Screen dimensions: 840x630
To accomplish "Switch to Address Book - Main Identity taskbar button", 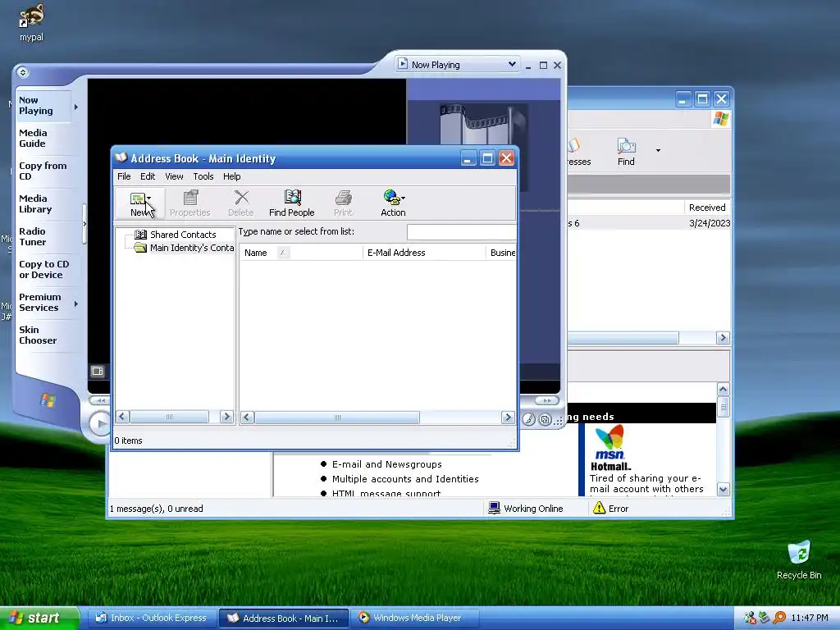I will 284,618.
